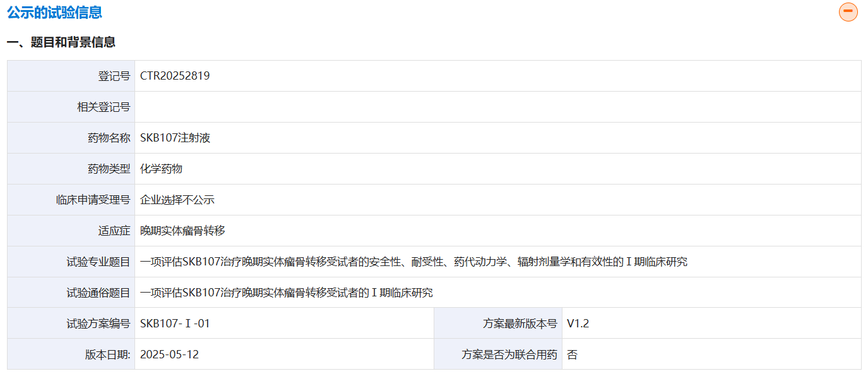Select the professional title text mentioning 安全性、耐受性
The height and width of the screenshot is (376, 868).
[x=413, y=262]
